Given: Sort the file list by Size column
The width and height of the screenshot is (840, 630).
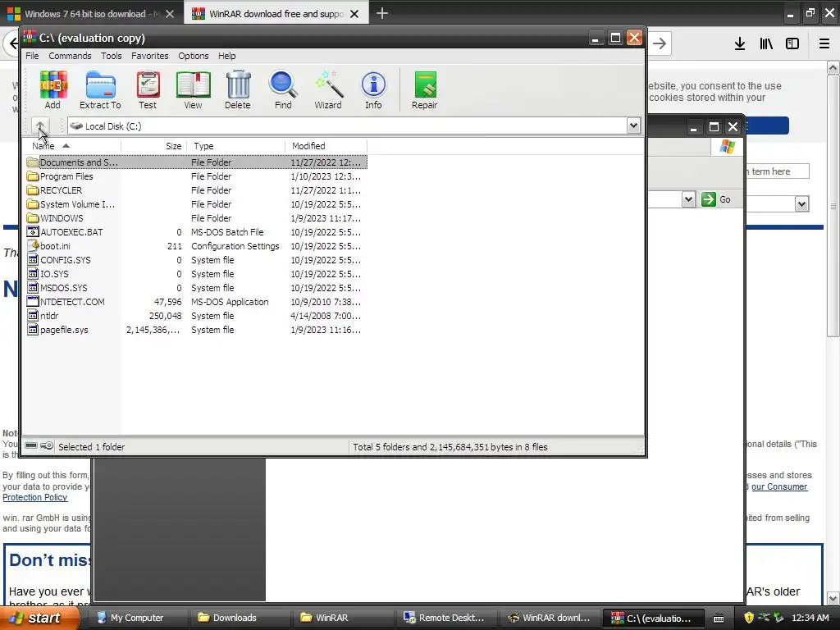Looking at the screenshot, I should point(153,146).
